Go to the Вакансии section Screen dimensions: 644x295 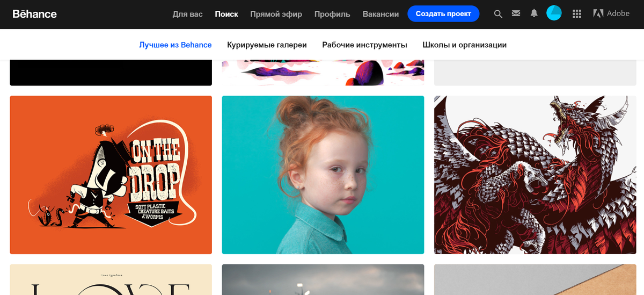click(x=380, y=14)
